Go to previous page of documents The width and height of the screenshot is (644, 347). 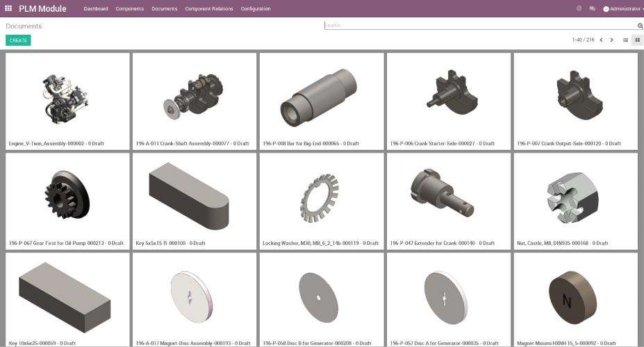(x=602, y=40)
